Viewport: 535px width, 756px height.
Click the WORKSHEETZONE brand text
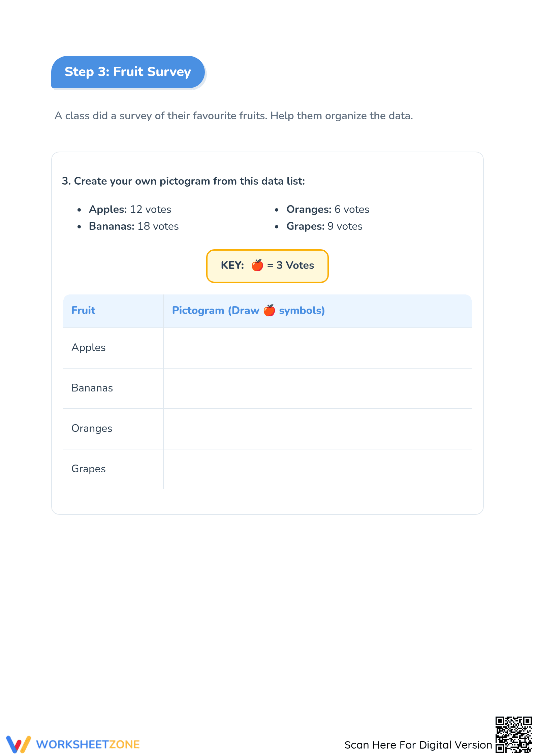[x=88, y=745]
